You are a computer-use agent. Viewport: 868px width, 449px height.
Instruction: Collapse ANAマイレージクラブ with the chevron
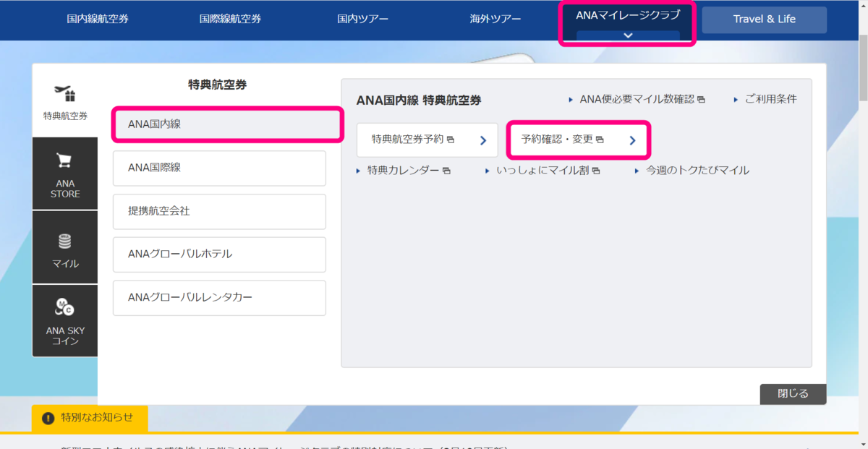[628, 35]
